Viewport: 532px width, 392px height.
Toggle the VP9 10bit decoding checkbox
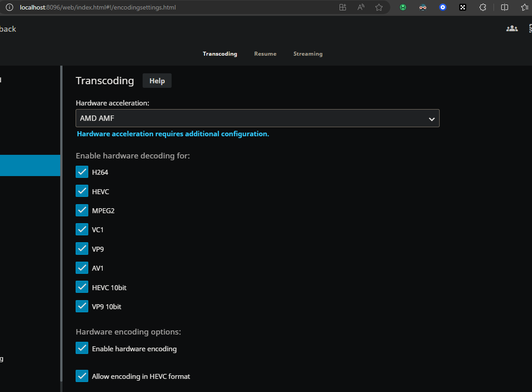[x=82, y=306]
